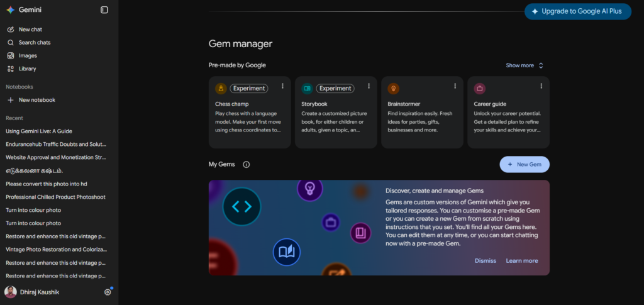Click the Recent section heading
Image resolution: width=644 pixels, height=305 pixels.
(14, 118)
